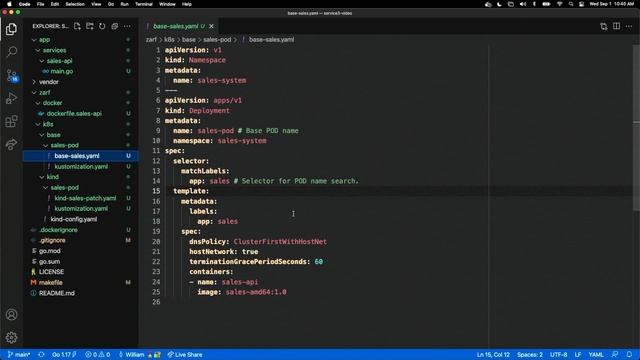The width and height of the screenshot is (640, 360).
Task: Open the Selection menu
Action: pyautogui.click(x=75, y=4)
